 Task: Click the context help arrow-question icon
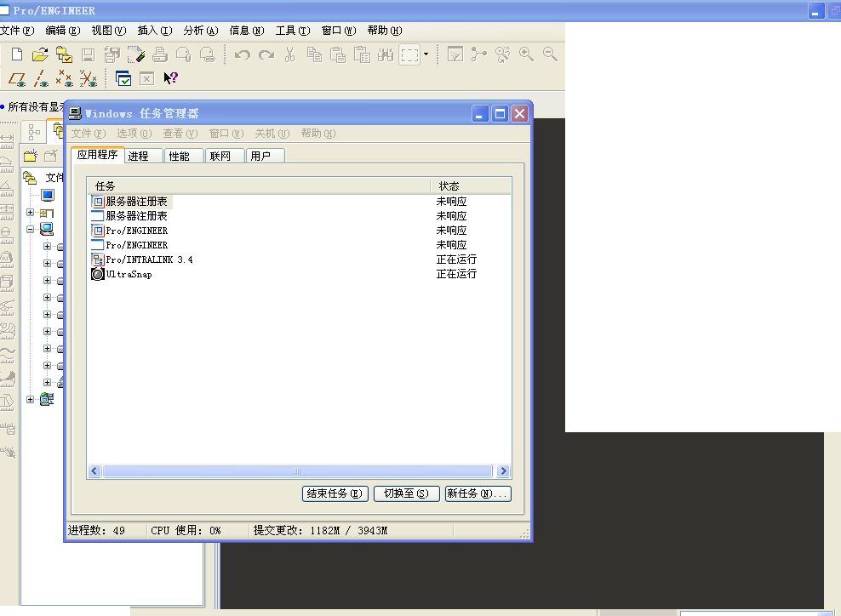[x=170, y=78]
